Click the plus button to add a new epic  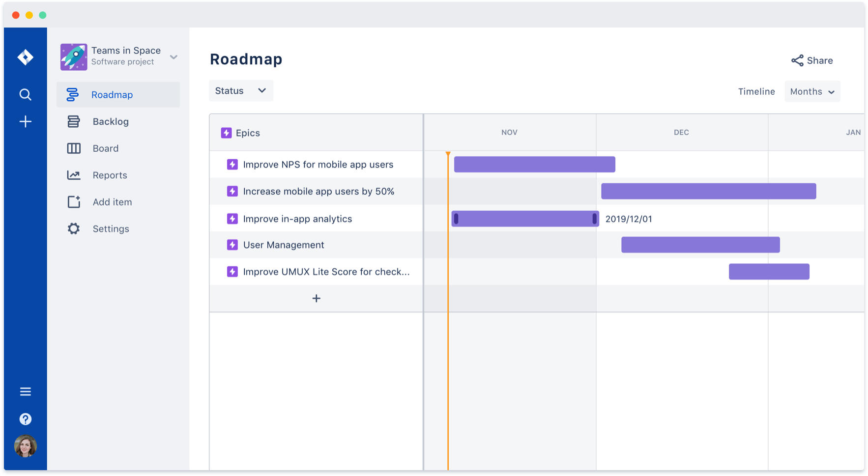[316, 298]
